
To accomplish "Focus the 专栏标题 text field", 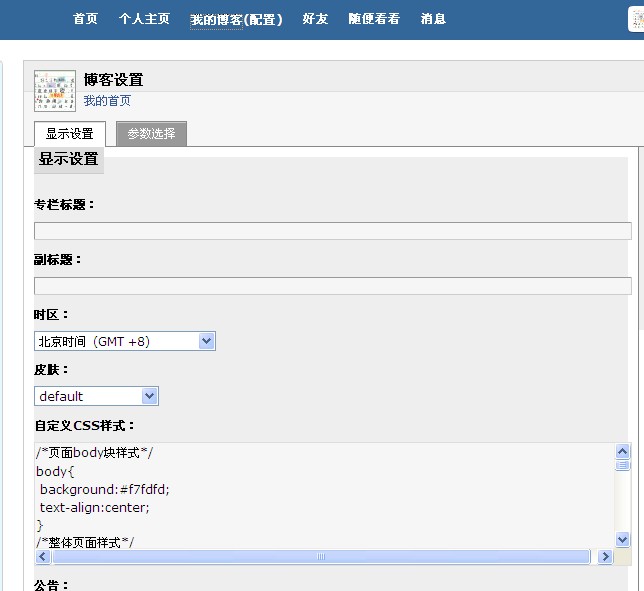I will point(332,231).
